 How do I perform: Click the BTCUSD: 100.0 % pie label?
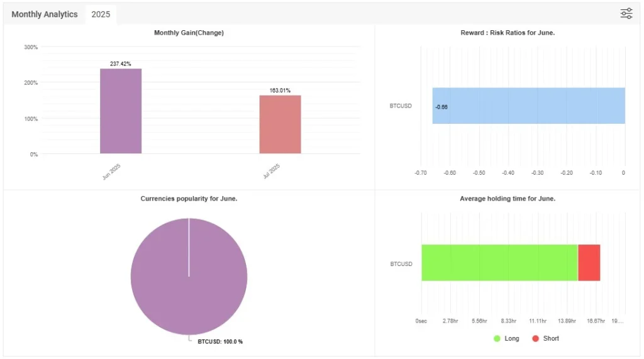point(220,341)
